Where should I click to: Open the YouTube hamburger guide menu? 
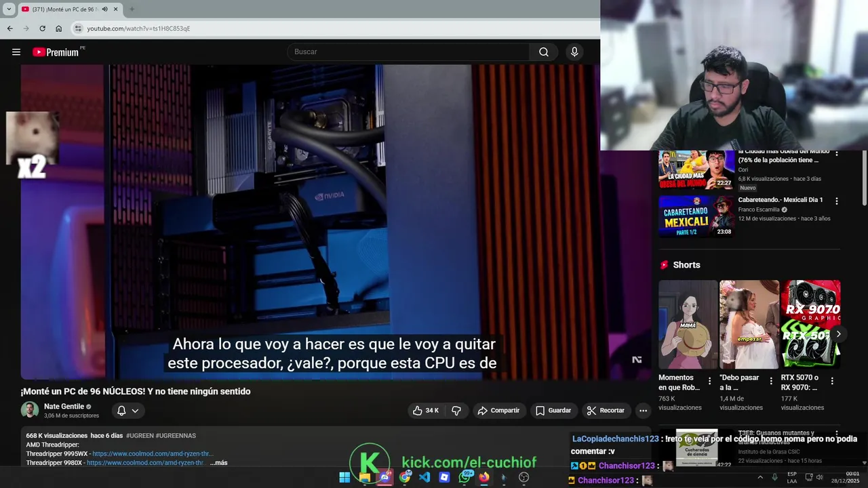coord(16,52)
